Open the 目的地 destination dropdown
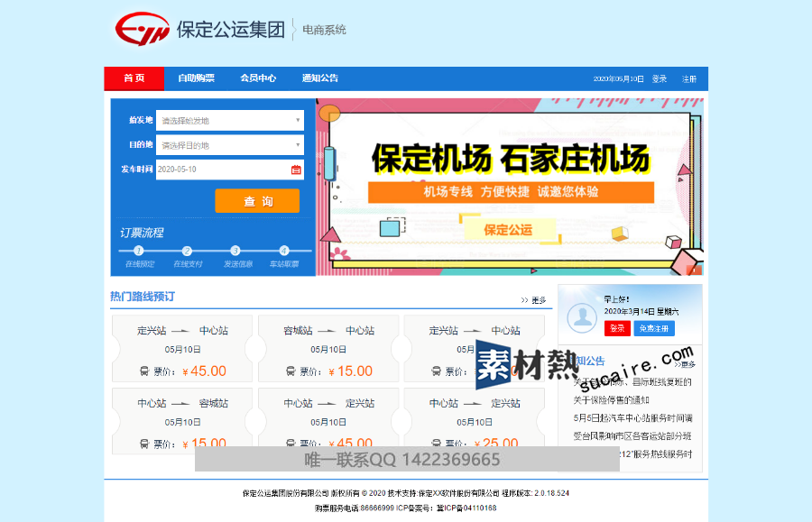The image size is (812, 522). pyautogui.click(x=230, y=145)
